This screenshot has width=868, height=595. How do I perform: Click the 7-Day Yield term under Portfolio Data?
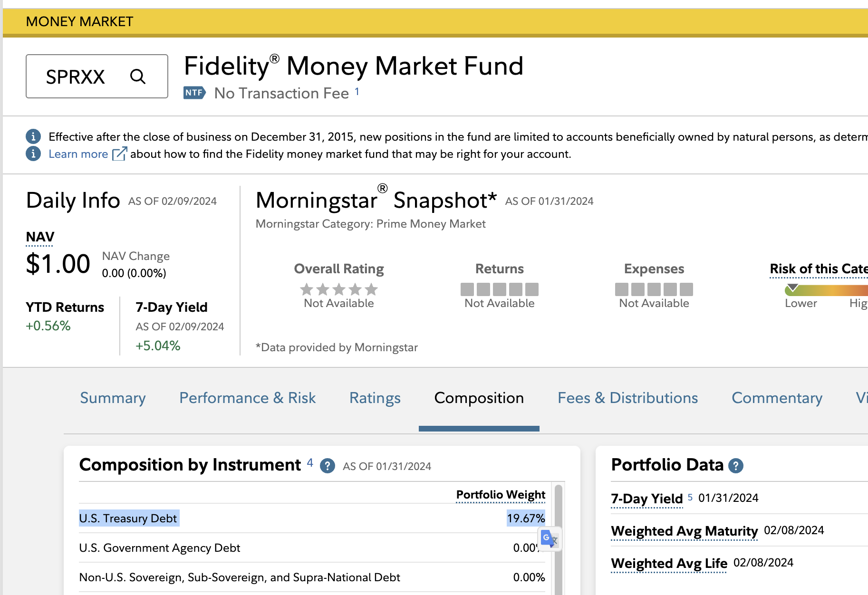click(x=647, y=499)
